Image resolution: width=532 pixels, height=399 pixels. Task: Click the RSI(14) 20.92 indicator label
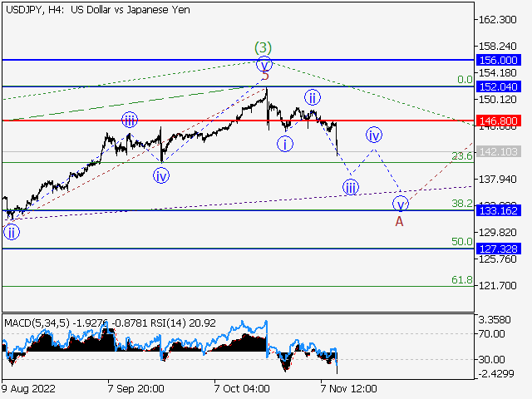183,323
